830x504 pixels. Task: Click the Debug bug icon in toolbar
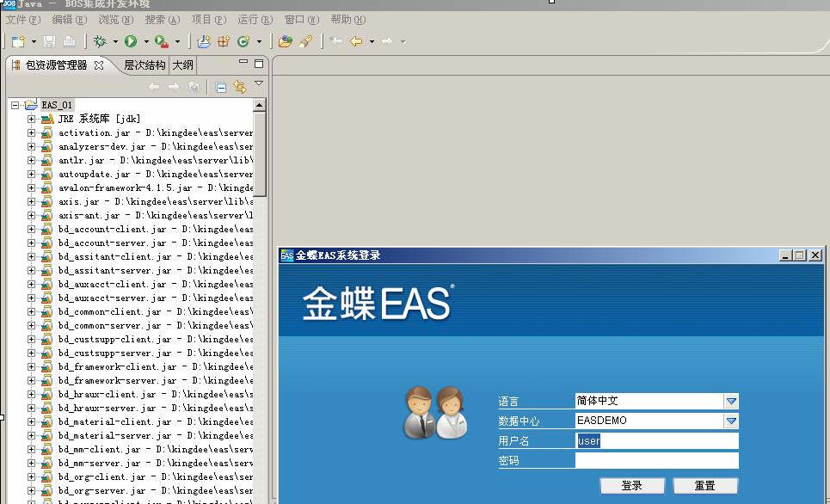pos(100,41)
